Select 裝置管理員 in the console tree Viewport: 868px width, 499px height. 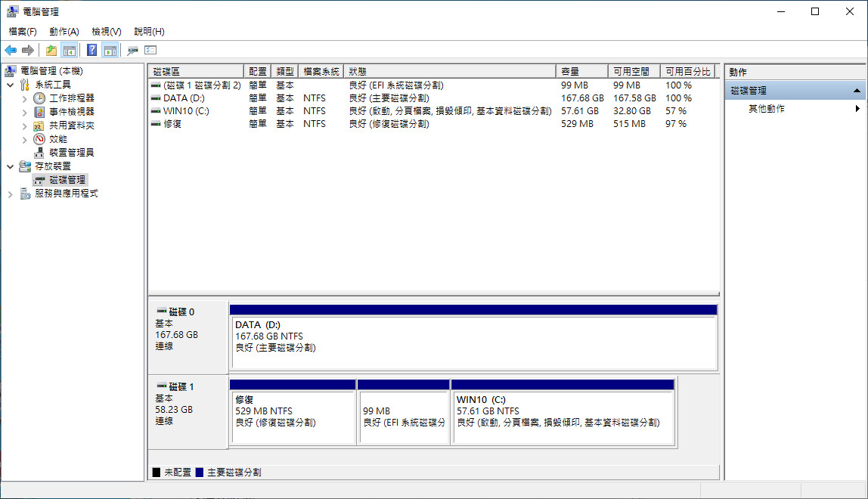71,153
